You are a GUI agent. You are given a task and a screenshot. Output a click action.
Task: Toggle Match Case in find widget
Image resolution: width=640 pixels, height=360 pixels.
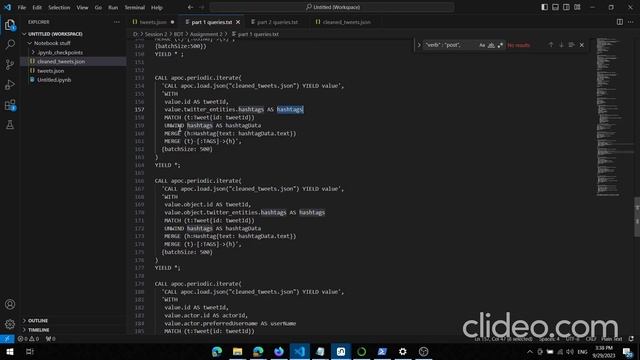[x=482, y=45]
